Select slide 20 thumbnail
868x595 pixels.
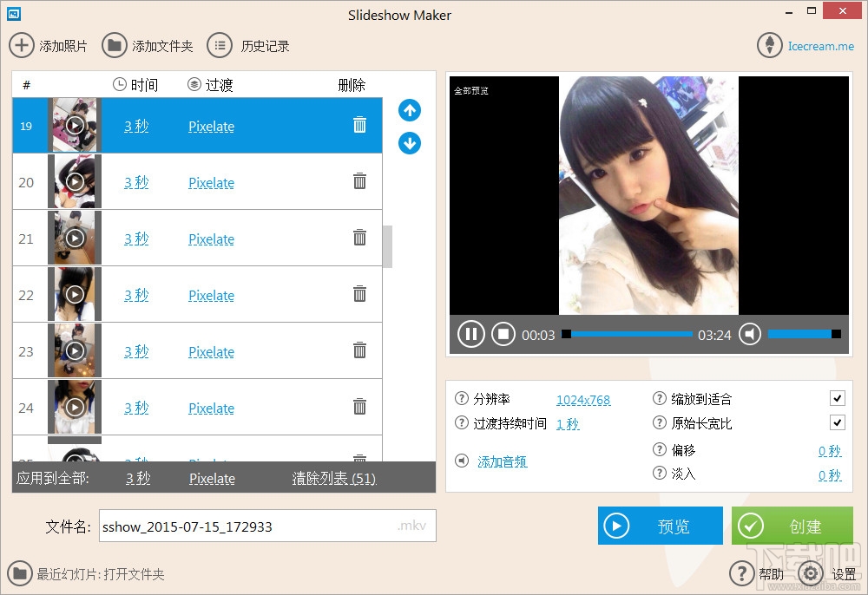[x=75, y=182]
